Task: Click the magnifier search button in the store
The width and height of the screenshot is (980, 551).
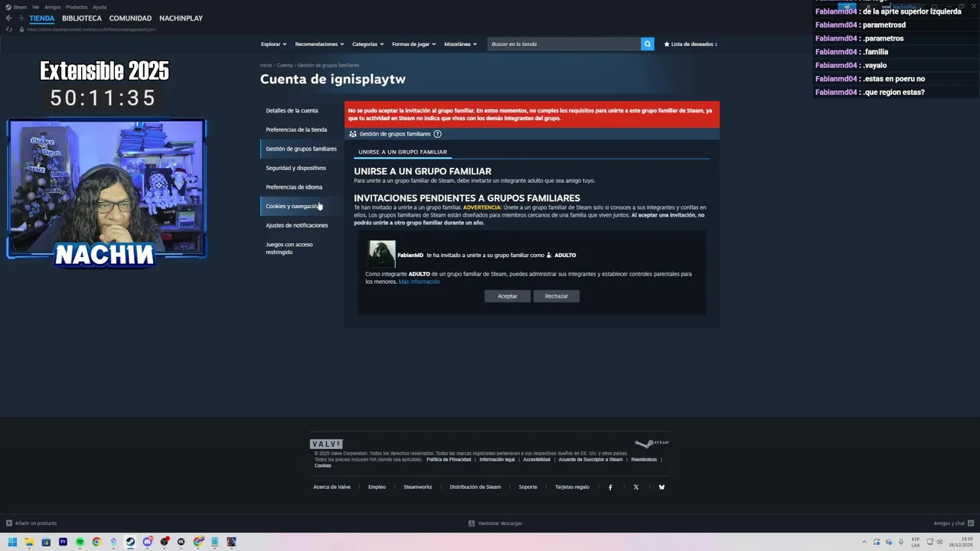Action: click(647, 44)
